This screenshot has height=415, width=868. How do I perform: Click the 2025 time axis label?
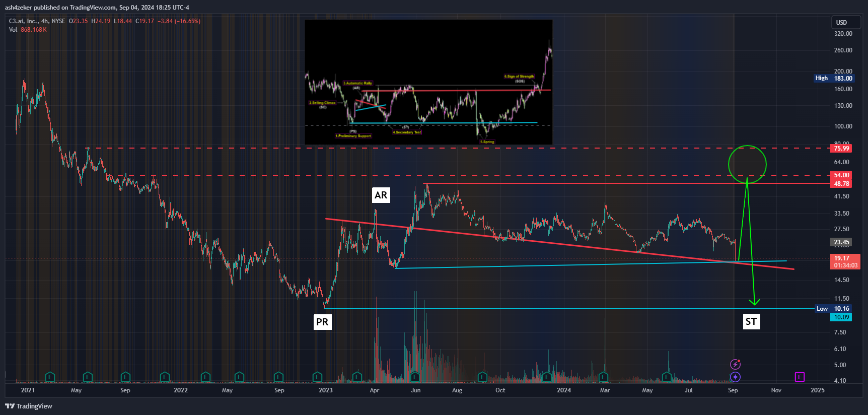(x=818, y=390)
